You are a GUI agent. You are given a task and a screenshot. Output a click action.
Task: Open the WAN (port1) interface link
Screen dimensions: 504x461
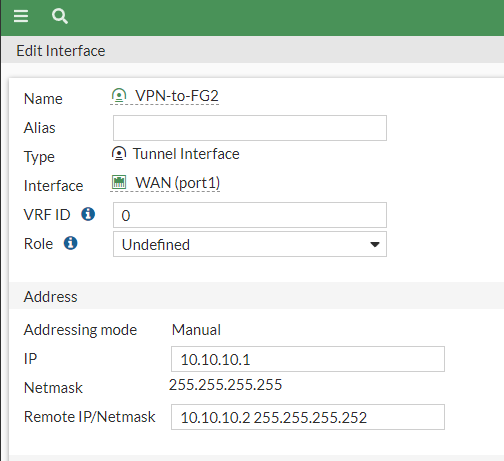177,183
